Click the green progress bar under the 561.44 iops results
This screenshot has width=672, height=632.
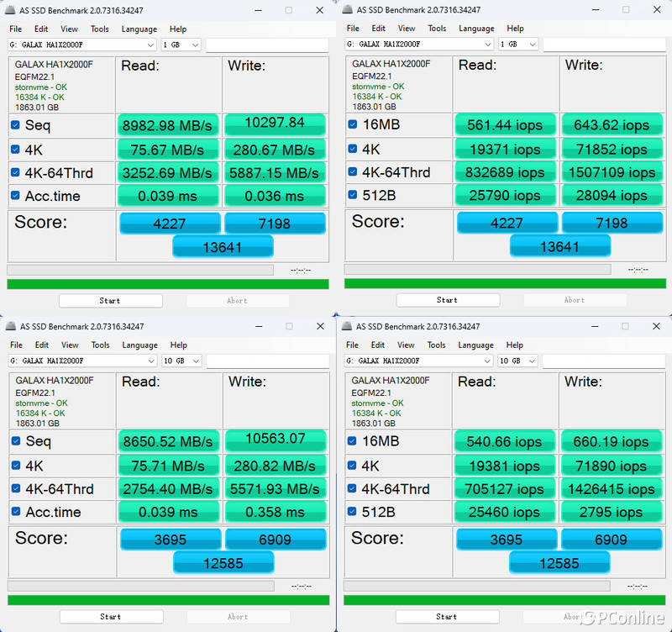pos(504,284)
